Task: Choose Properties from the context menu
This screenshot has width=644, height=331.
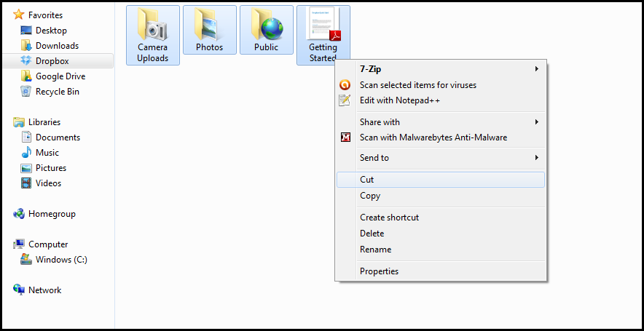Action: (x=440, y=271)
